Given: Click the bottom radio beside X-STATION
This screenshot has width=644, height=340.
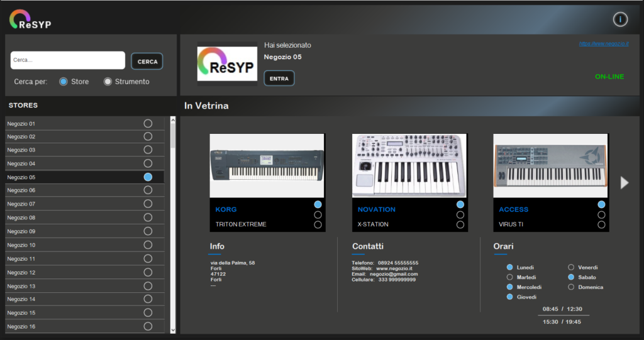Looking at the screenshot, I should (460, 224).
